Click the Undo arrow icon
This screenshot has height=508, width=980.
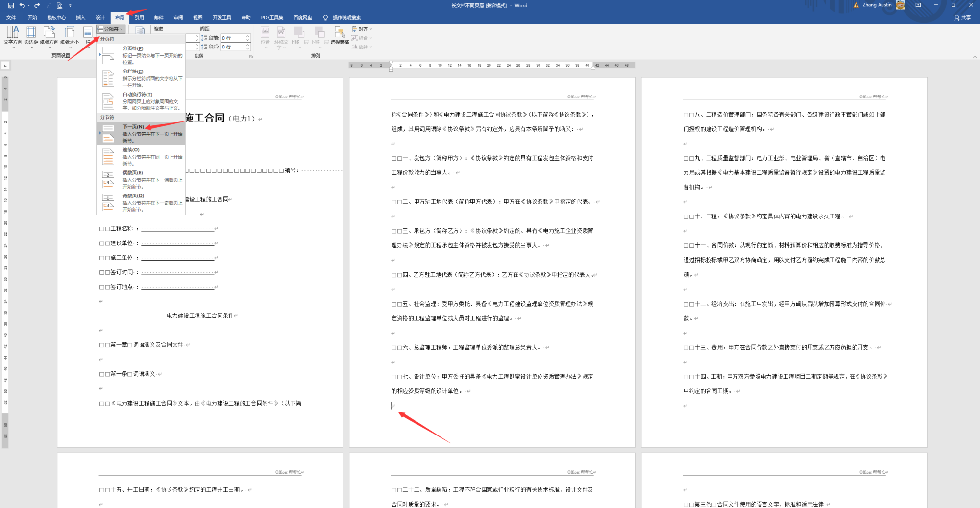tap(22, 5)
